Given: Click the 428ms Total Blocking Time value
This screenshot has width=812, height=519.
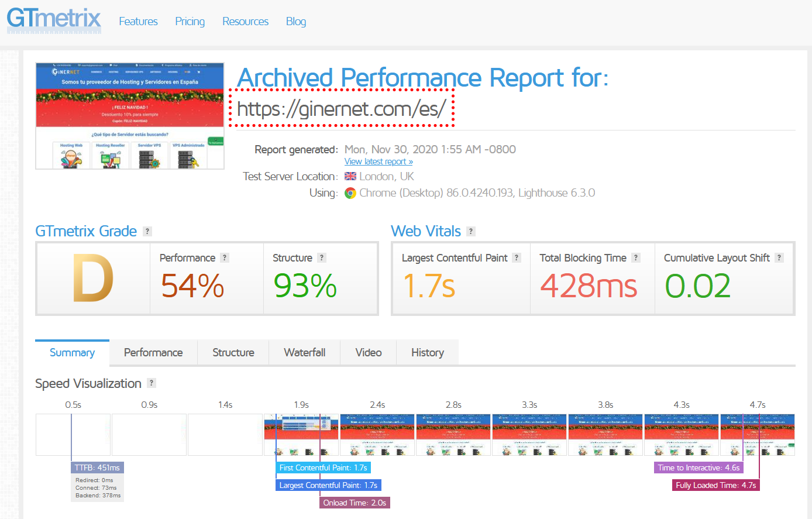Looking at the screenshot, I should (589, 286).
